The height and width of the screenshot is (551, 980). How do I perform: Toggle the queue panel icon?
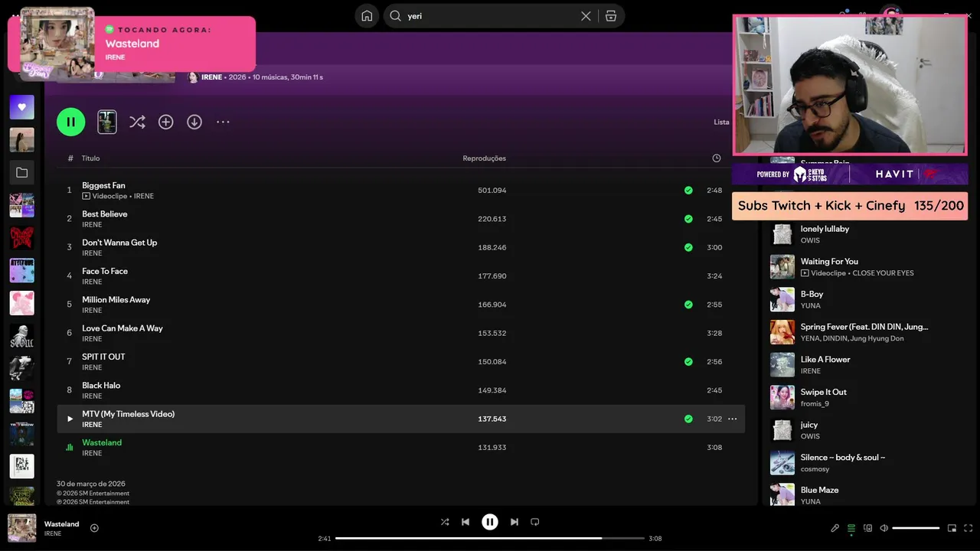[x=851, y=528]
